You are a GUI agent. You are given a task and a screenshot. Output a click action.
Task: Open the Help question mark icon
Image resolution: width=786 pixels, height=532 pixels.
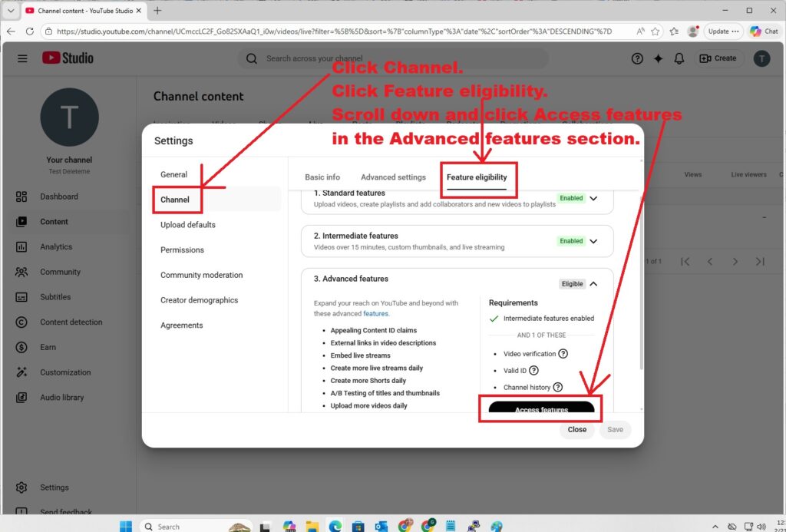click(x=636, y=58)
